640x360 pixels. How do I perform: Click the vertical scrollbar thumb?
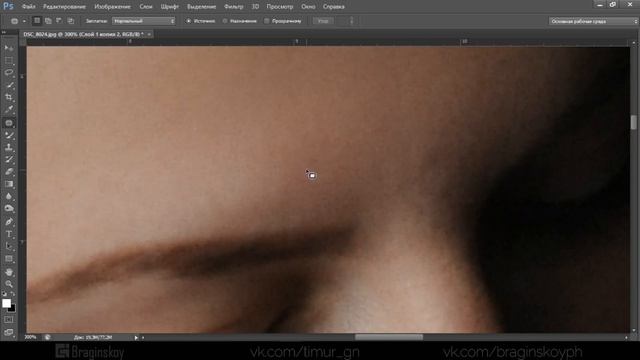pyautogui.click(x=633, y=122)
